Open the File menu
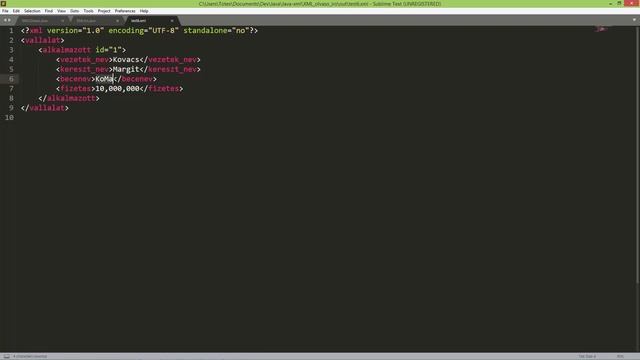Image resolution: width=640 pixels, height=360 pixels. coord(5,11)
